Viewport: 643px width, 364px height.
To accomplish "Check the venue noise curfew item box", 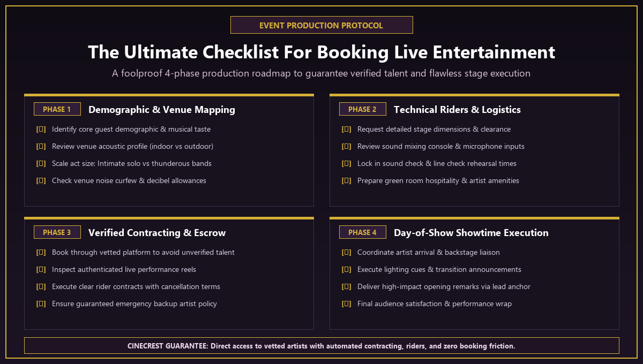I will (x=41, y=181).
